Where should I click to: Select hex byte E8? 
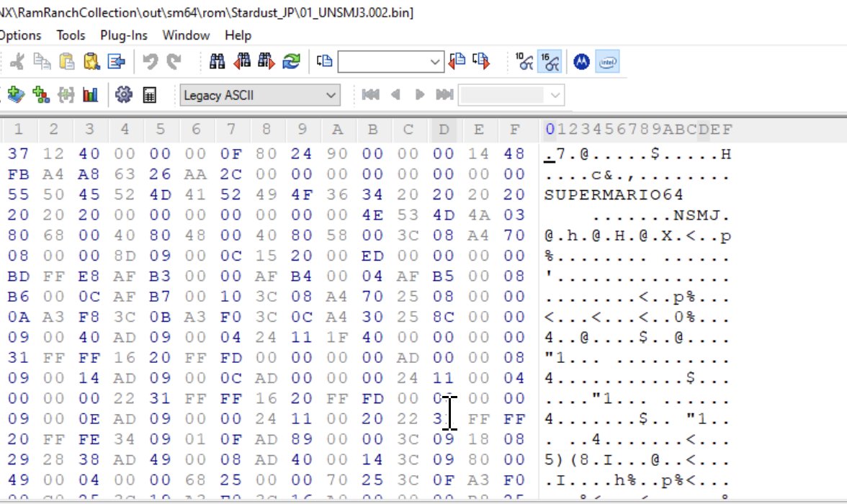[89, 276]
